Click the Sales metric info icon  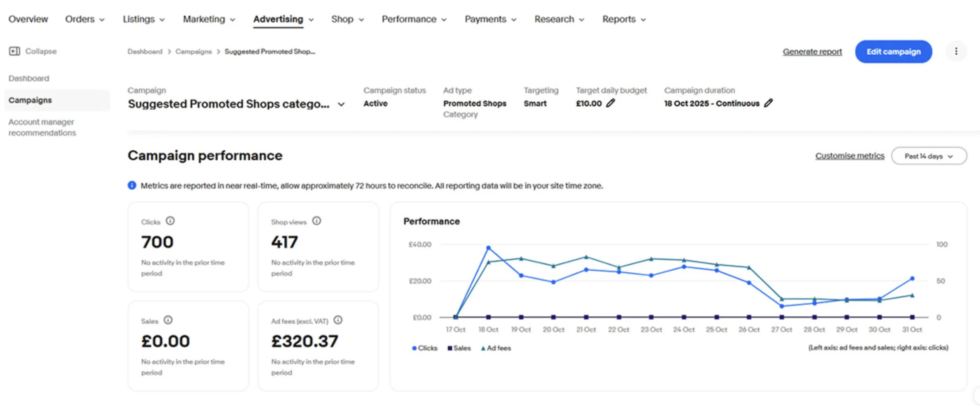pyautogui.click(x=168, y=320)
